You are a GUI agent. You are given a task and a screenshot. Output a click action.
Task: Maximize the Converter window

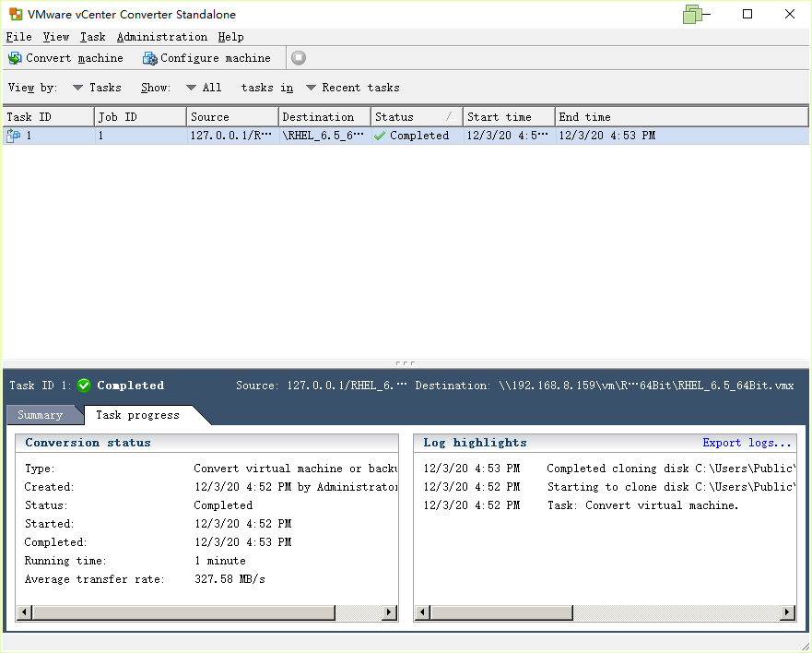(x=747, y=14)
